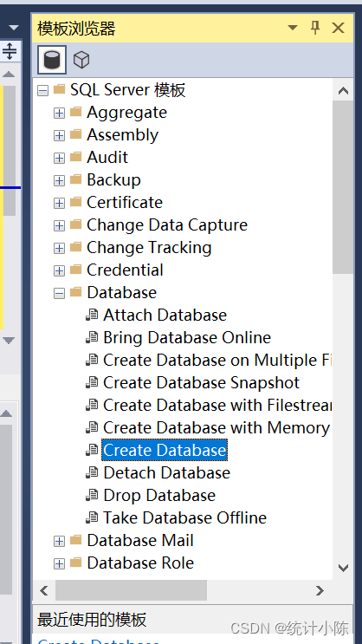
Task: Click the highlighted Create Database script icon
Action: (x=92, y=450)
